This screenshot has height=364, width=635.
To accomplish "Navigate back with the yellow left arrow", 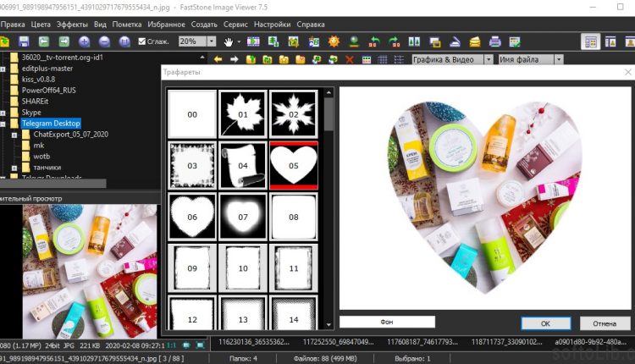I will coord(218,59).
